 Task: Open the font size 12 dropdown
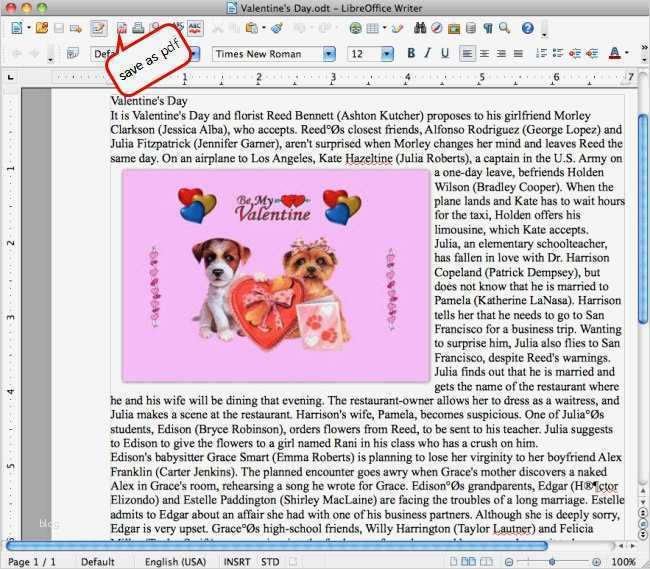(386, 53)
